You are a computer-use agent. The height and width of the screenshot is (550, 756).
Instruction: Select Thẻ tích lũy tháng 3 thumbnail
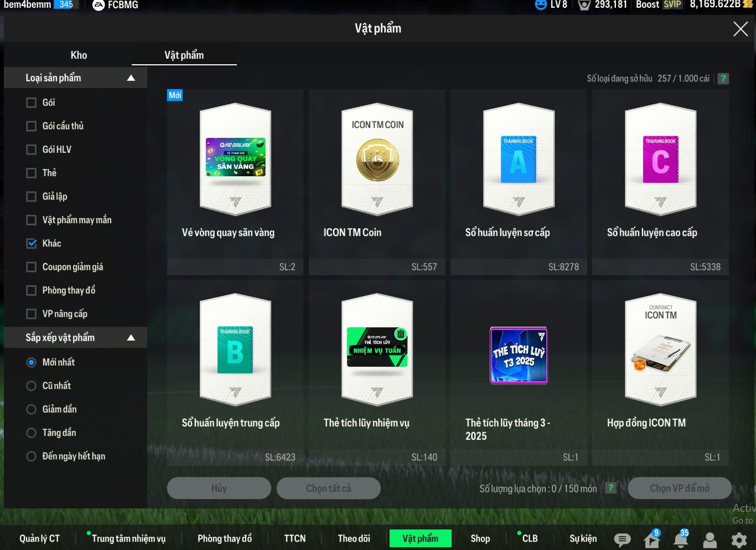coord(519,355)
